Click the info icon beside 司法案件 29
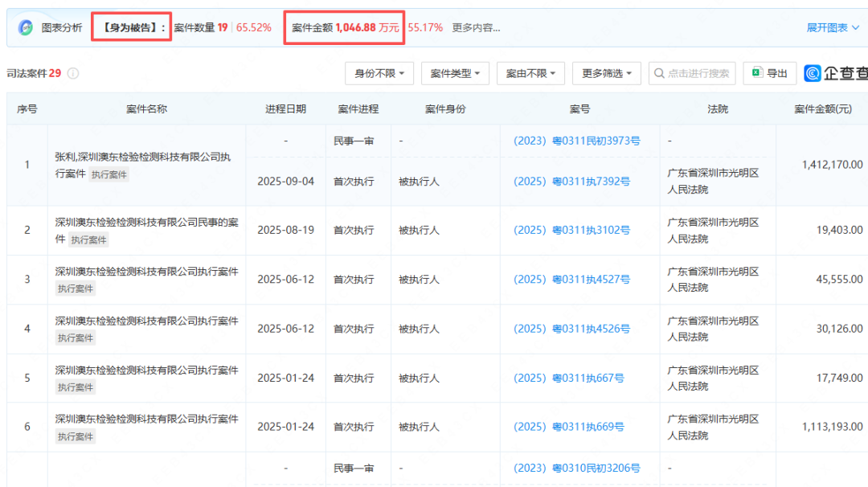Screen dimensions: 868x487 73,74
